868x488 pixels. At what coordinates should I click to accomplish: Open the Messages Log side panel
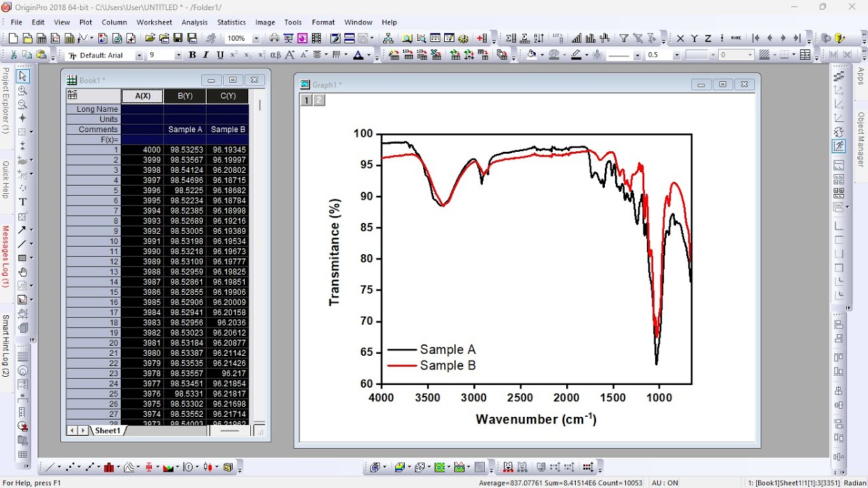[x=5, y=257]
